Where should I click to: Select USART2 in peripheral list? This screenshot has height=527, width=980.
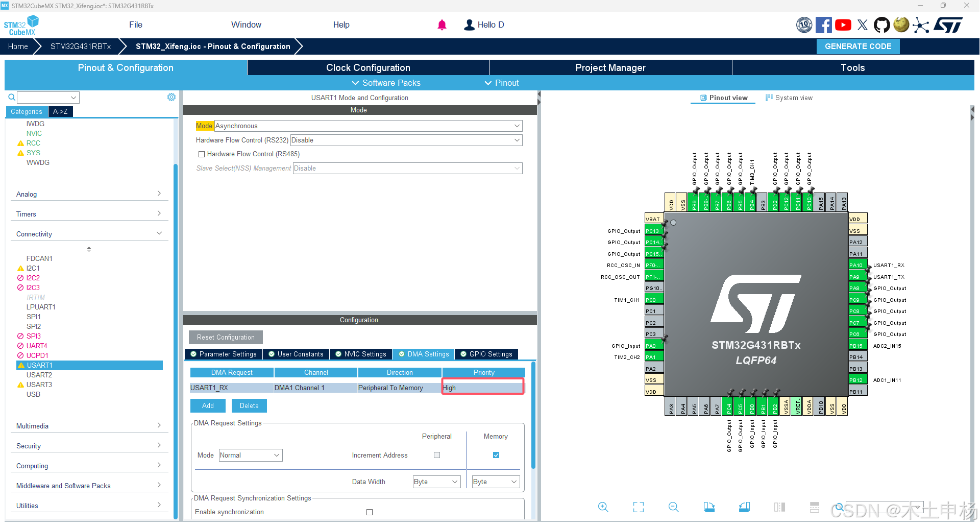click(x=39, y=375)
